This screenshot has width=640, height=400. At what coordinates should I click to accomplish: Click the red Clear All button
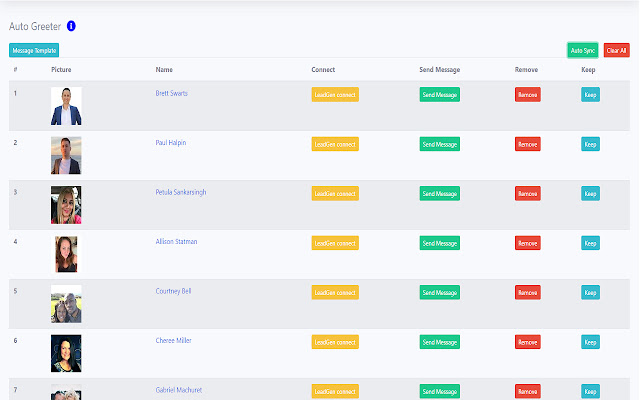pos(616,50)
